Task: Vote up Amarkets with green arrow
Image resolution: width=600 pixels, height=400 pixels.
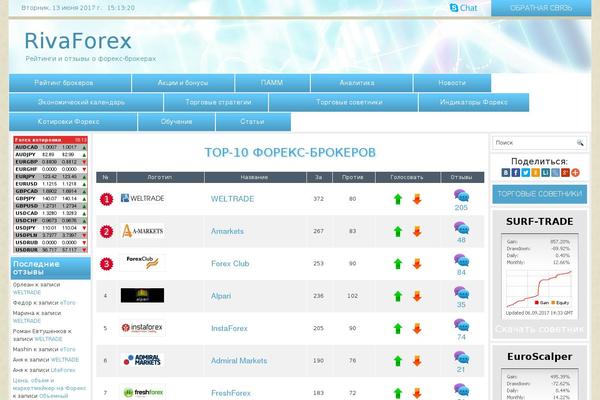Action: (398, 232)
